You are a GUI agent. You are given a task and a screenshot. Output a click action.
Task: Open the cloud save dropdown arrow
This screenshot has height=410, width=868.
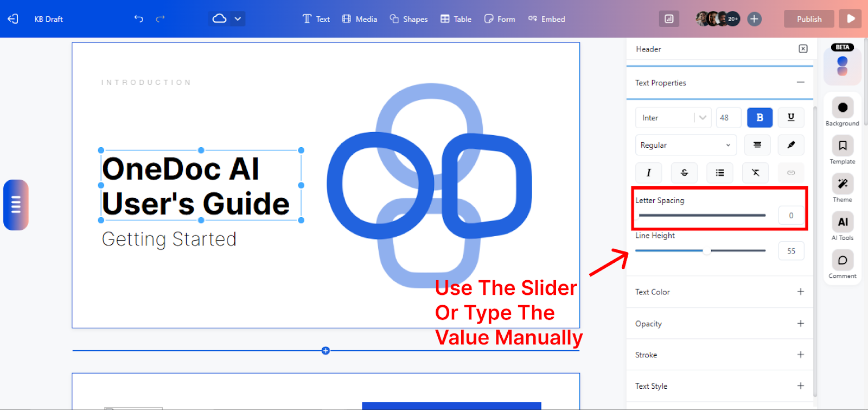(x=238, y=19)
